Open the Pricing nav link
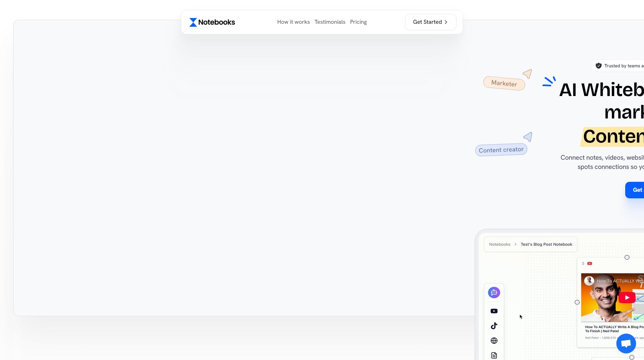The image size is (644, 360). 358,22
